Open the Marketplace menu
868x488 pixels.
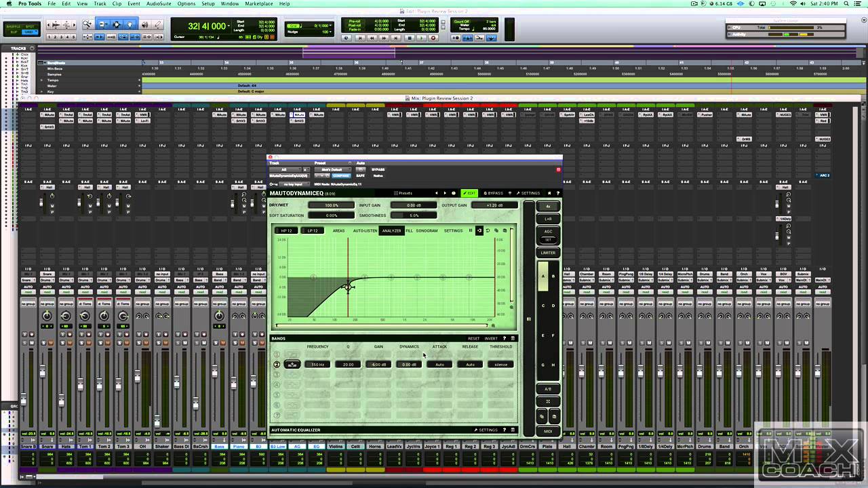point(258,3)
